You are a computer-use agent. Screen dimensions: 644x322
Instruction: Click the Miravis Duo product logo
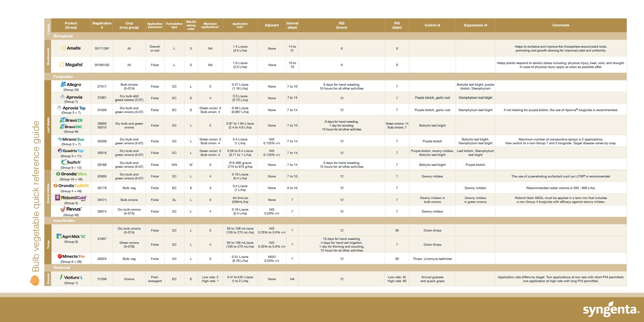(x=71, y=139)
